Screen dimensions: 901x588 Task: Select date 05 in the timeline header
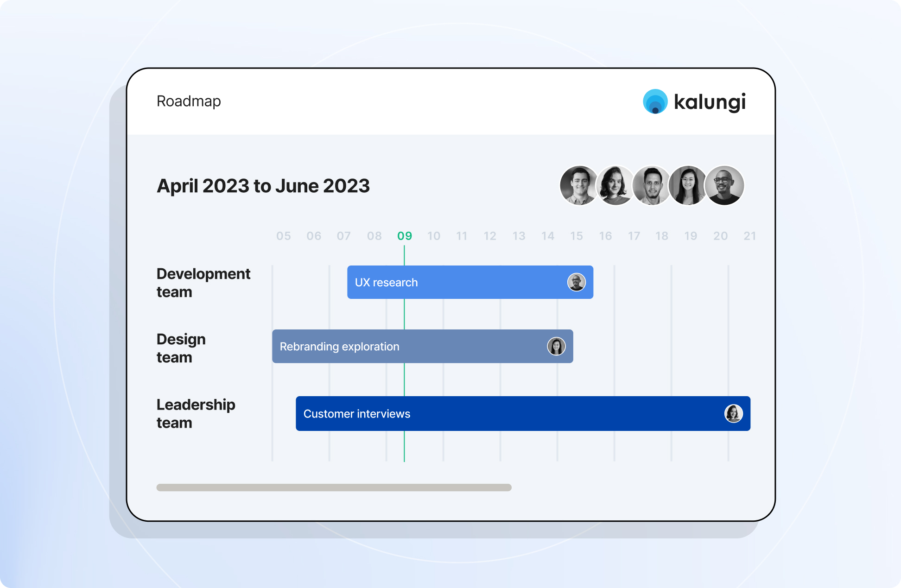(284, 236)
